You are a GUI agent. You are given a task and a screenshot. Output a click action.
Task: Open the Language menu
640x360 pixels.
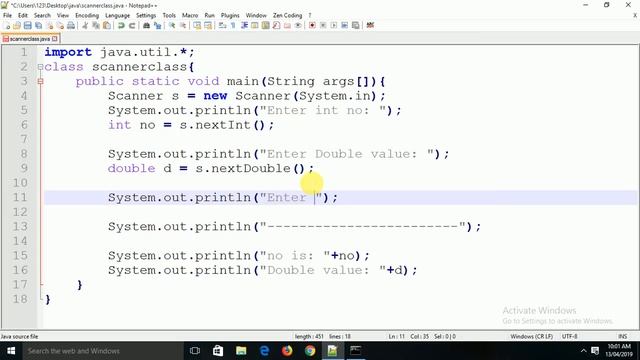117,16
